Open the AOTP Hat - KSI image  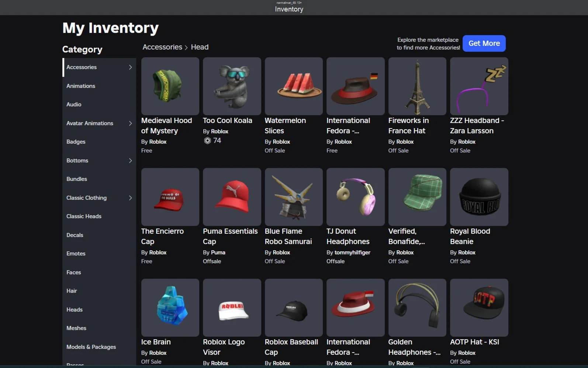click(x=479, y=307)
